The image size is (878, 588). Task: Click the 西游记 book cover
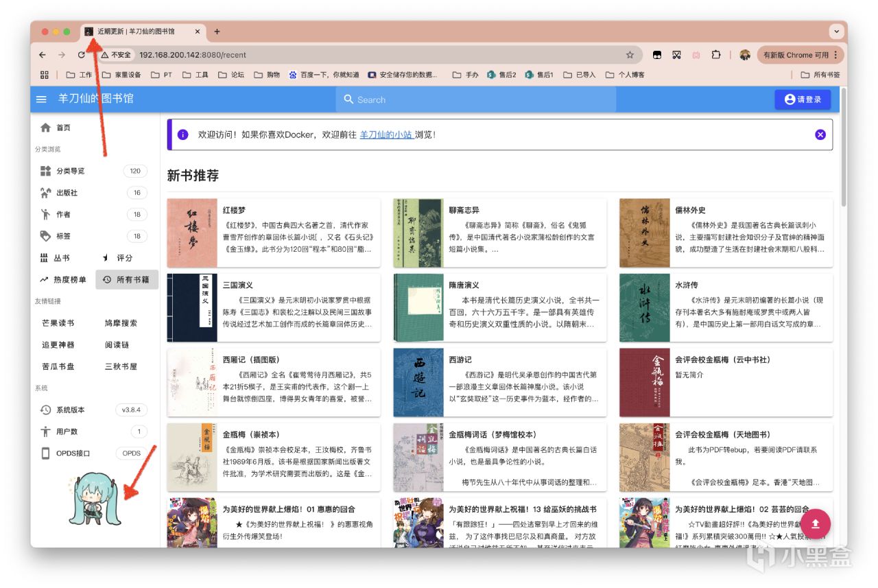(x=418, y=382)
